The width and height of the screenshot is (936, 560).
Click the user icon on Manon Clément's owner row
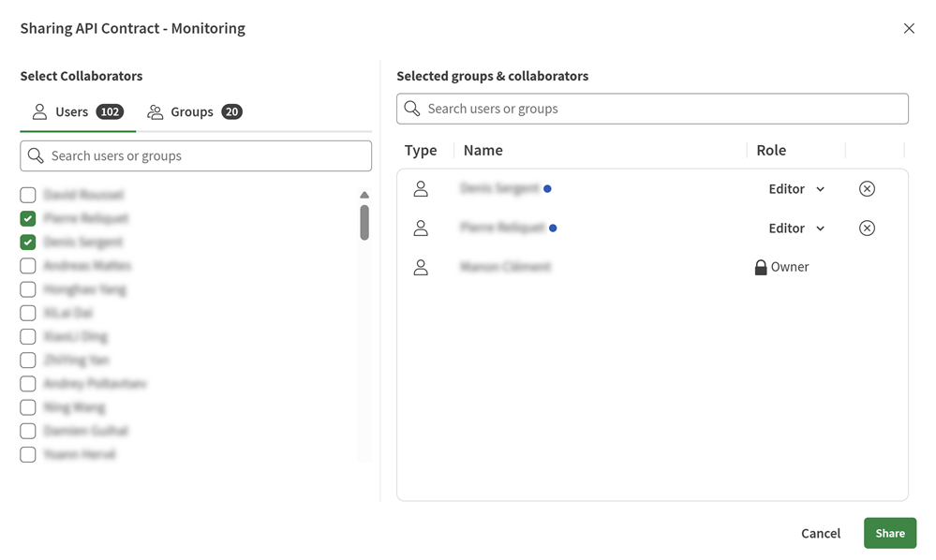421,267
